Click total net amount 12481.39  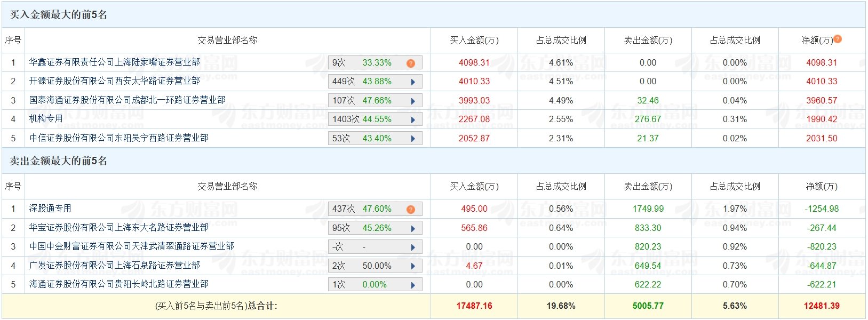(x=822, y=306)
